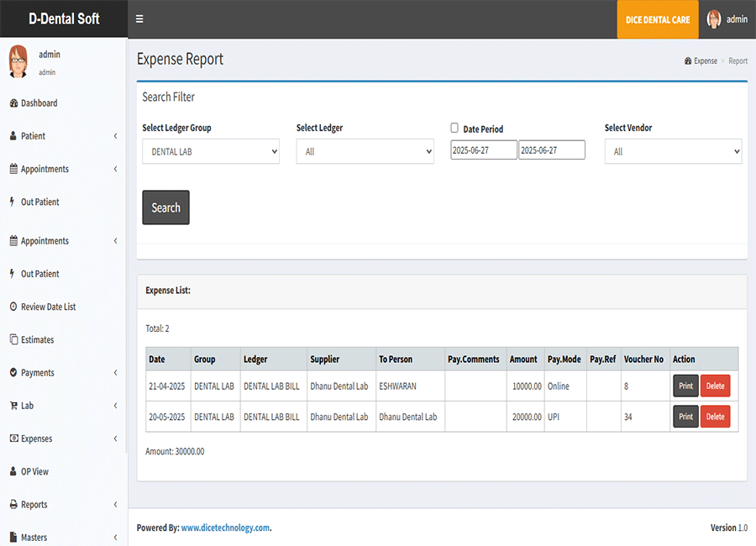The width and height of the screenshot is (756, 546).
Task: Open the Masters menu item
Action: (x=63, y=538)
